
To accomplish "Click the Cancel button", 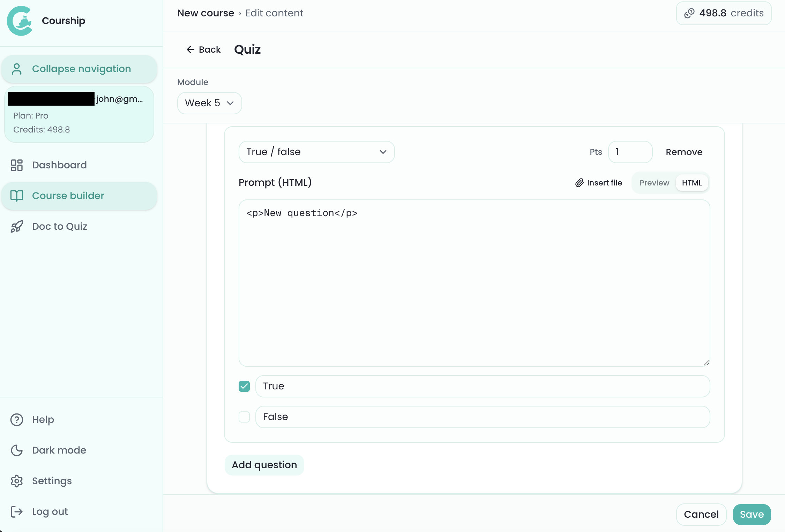I will point(701,515).
